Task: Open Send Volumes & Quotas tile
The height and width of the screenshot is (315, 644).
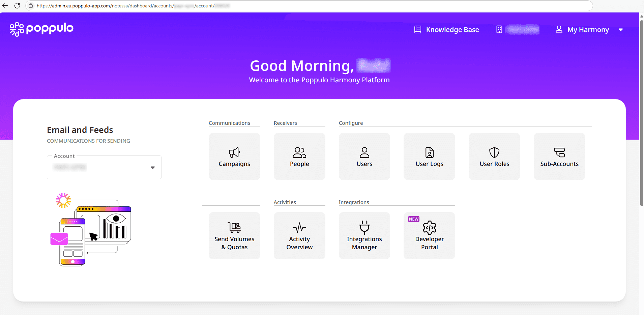Action: [x=234, y=236]
